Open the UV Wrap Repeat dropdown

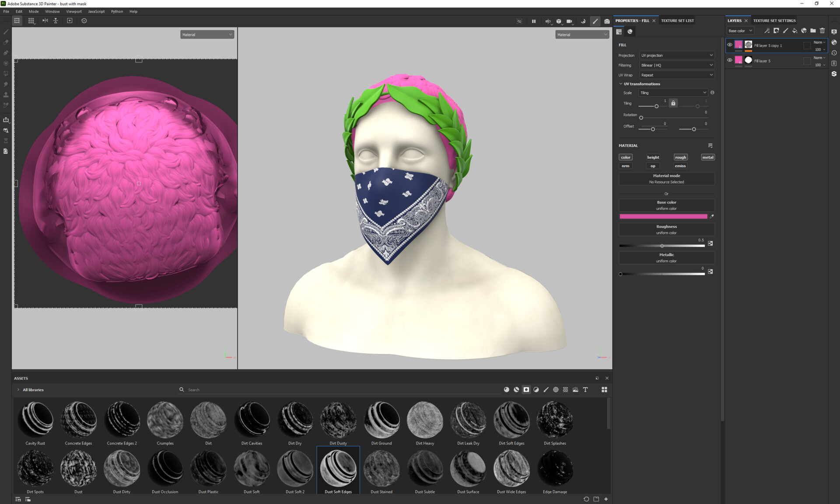click(676, 75)
